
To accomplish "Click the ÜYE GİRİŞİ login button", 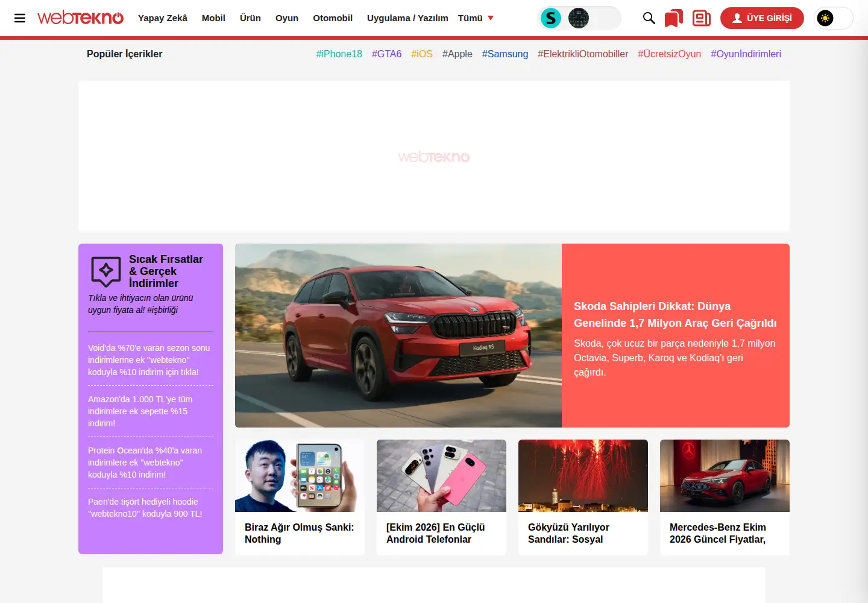I will point(762,18).
